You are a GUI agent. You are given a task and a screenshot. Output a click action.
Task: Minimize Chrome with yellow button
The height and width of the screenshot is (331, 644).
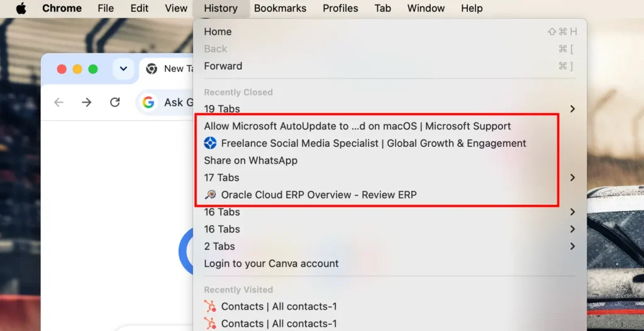[77, 69]
